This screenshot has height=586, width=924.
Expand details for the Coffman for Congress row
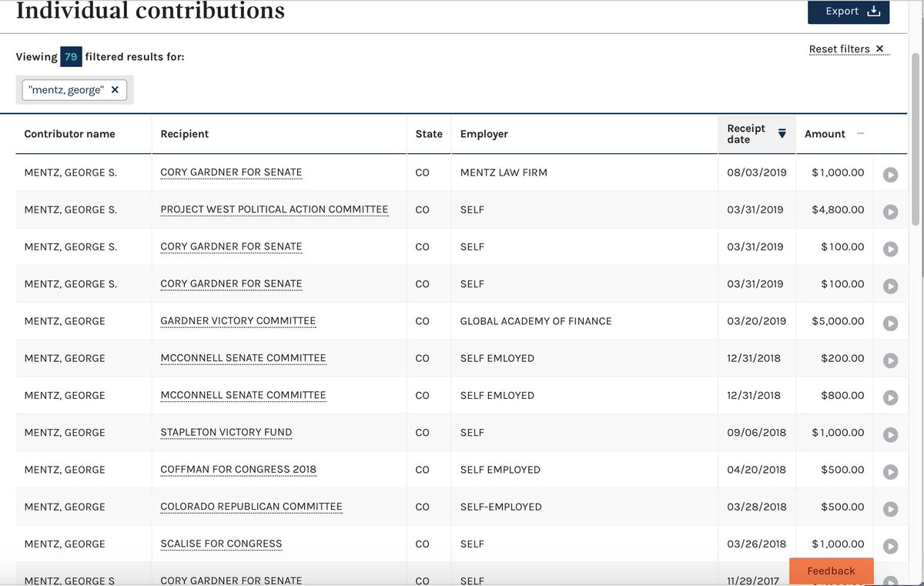click(x=890, y=472)
